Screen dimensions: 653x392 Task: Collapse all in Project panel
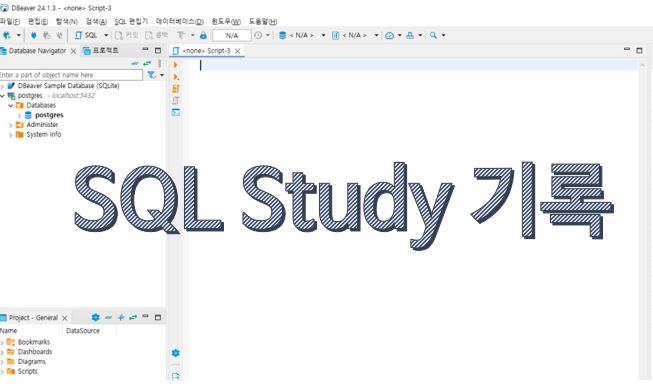coord(108,317)
